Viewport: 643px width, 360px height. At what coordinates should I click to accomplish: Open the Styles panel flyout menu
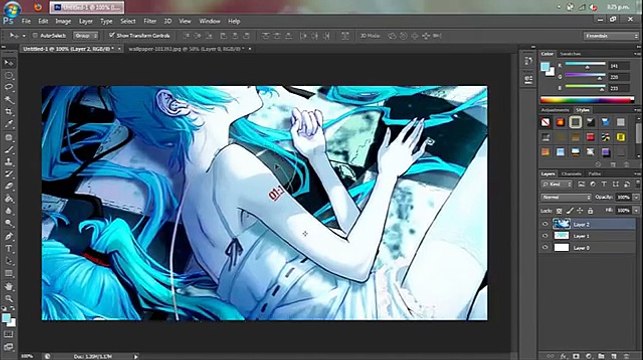click(x=637, y=110)
